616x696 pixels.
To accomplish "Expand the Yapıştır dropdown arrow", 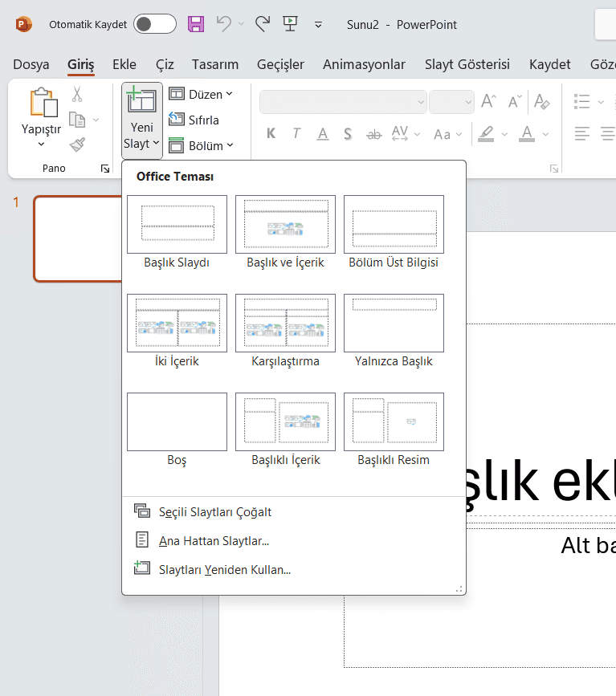I will coord(41,144).
